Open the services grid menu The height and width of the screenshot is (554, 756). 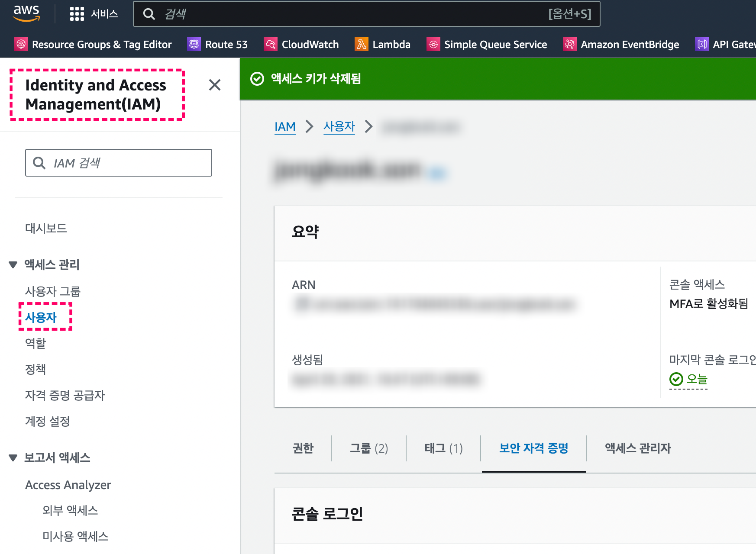(77, 14)
